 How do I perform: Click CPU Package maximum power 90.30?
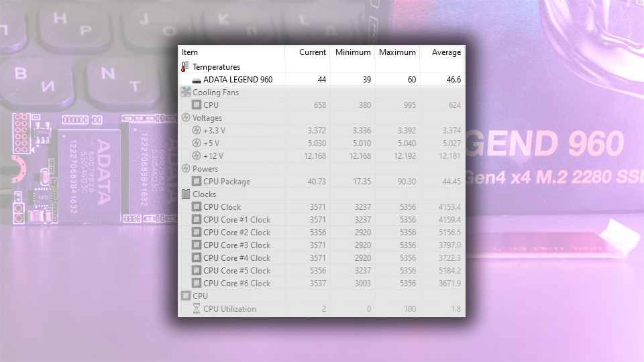(x=407, y=182)
